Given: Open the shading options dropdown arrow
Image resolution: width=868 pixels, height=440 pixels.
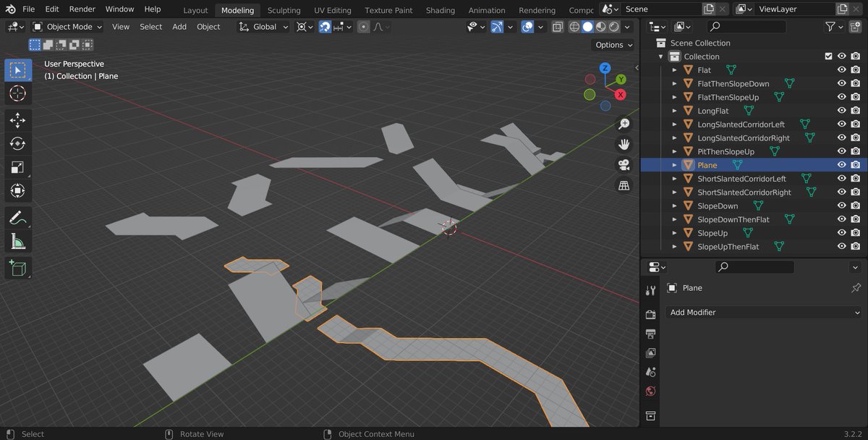Looking at the screenshot, I should (x=629, y=27).
